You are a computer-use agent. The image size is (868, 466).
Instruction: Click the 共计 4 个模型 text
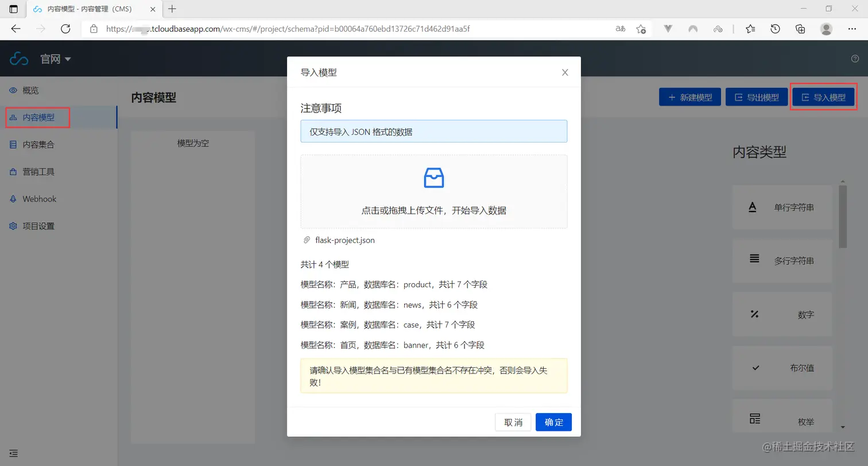(x=325, y=265)
